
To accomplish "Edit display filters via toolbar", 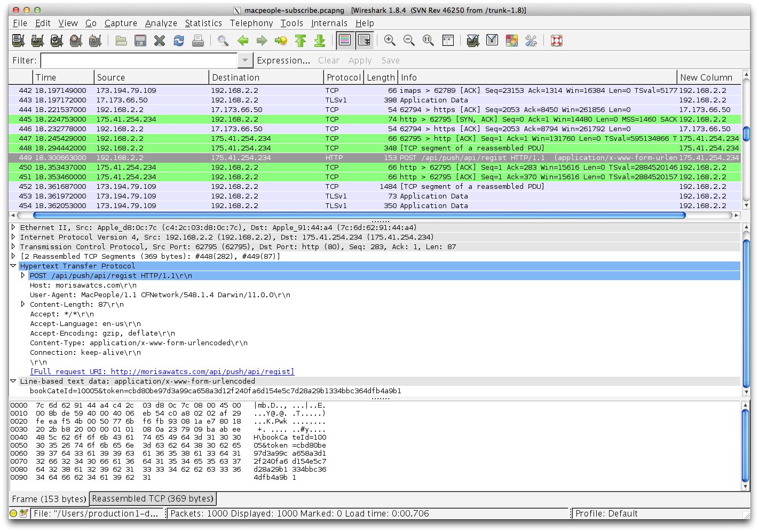I will (x=492, y=41).
